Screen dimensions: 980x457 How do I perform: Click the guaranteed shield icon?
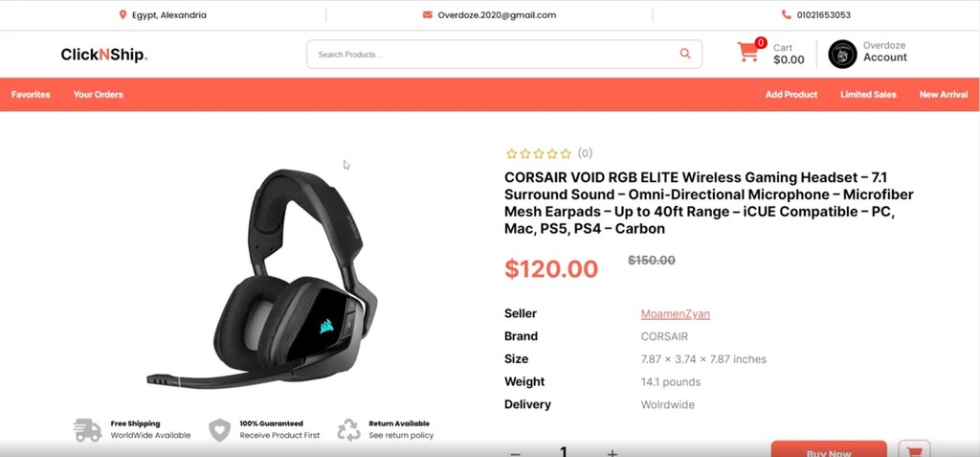click(x=219, y=430)
